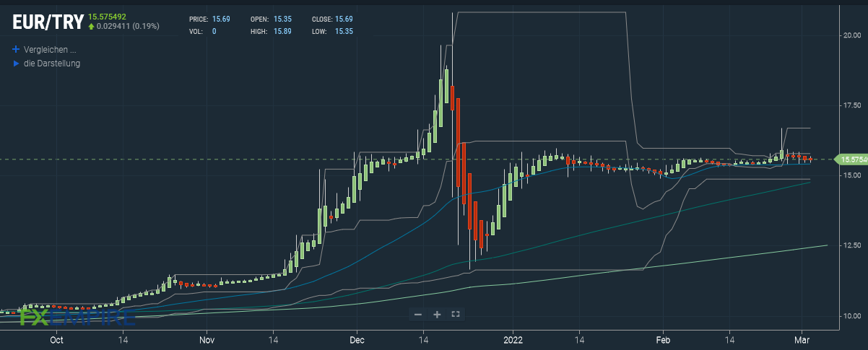Select the 15.57 current price marker

click(851, 159)
